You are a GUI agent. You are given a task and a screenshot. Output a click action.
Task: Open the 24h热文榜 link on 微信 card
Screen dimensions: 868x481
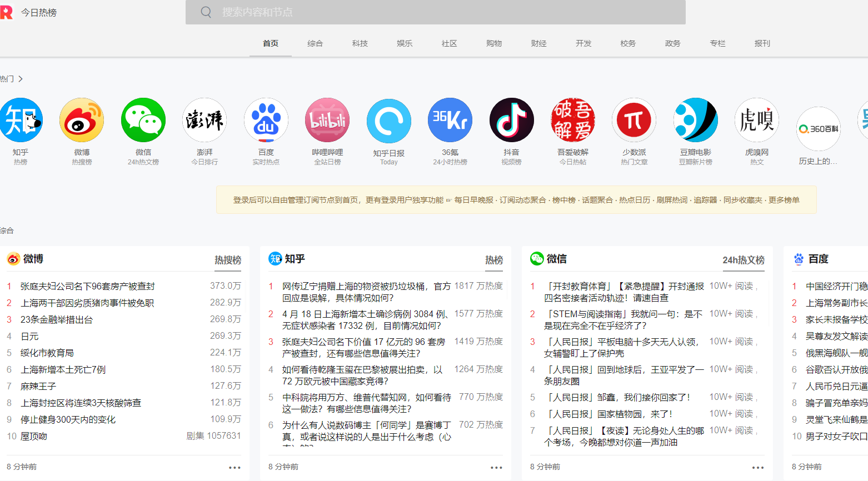(744, 260)
